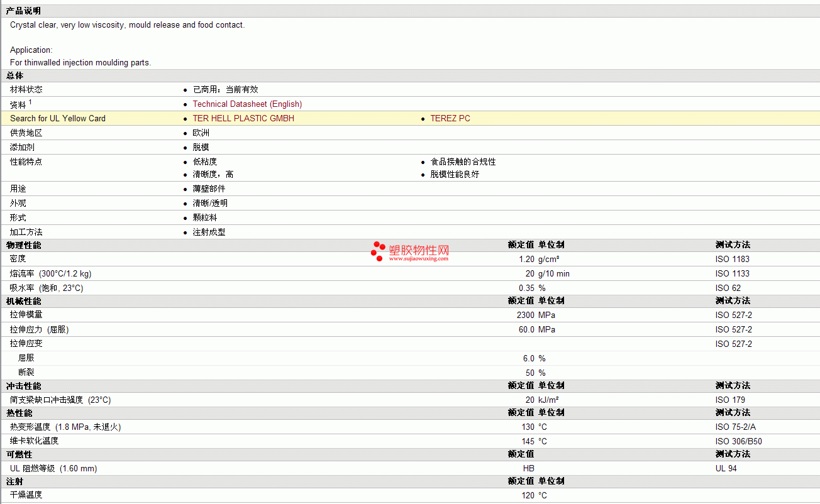
Task: Click the 薄壁部件 usage value
Action: (209, 189)
